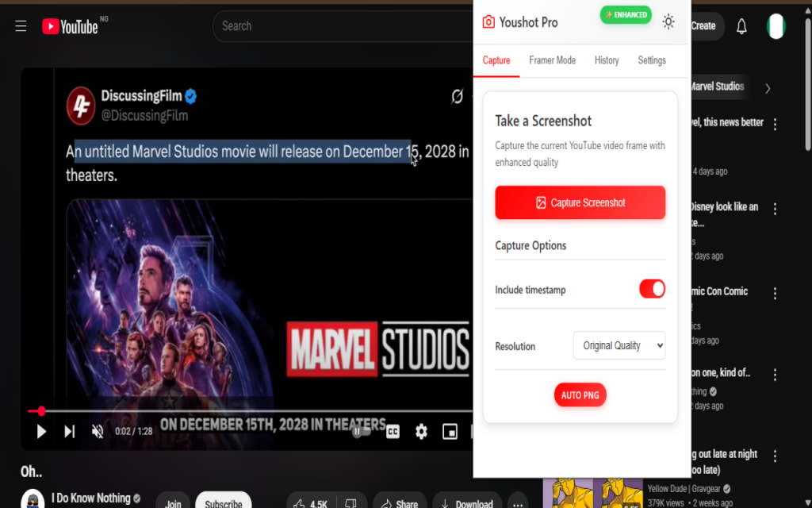Skip to the next video
Screen dimensions: 812x508
[70, 431]
